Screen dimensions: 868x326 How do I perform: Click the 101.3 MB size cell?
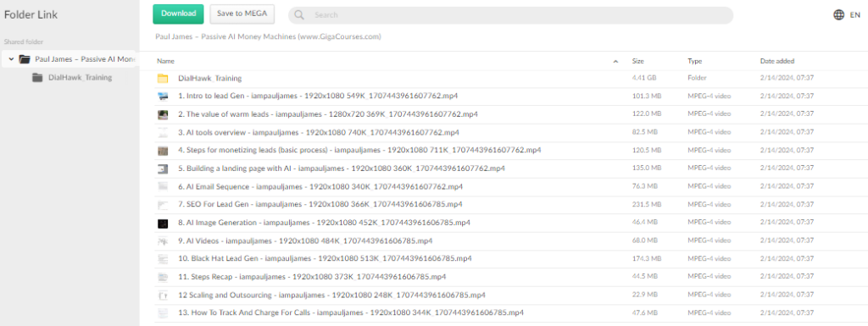646,97
